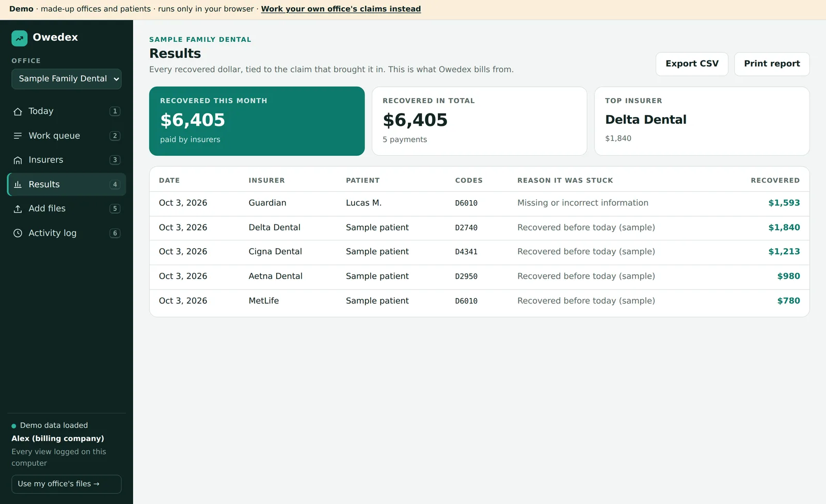Screen dimensions: 826x504
Task: Click the Top insurer Delta Dental card
Action: pyautogui.click(x=702, y=121)
